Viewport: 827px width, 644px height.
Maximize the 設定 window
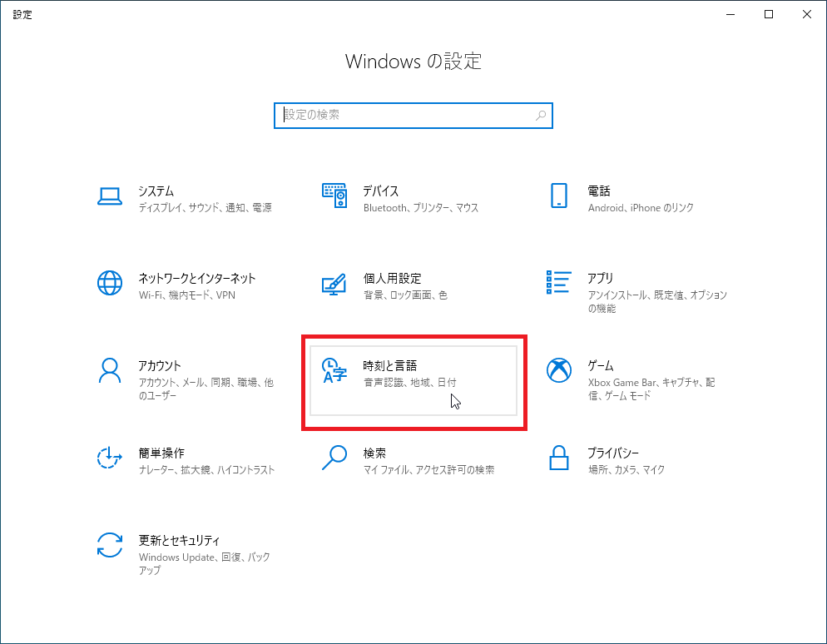coord(769,14)
